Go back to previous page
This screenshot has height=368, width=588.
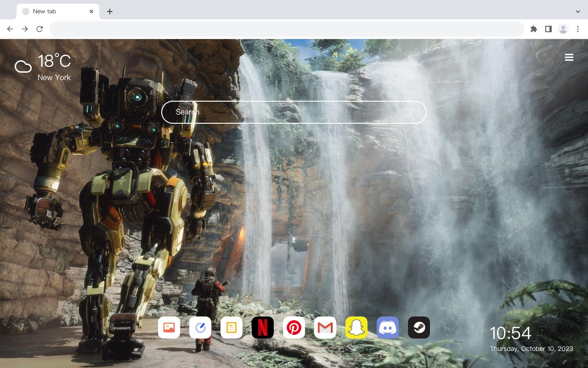[10, 29]
